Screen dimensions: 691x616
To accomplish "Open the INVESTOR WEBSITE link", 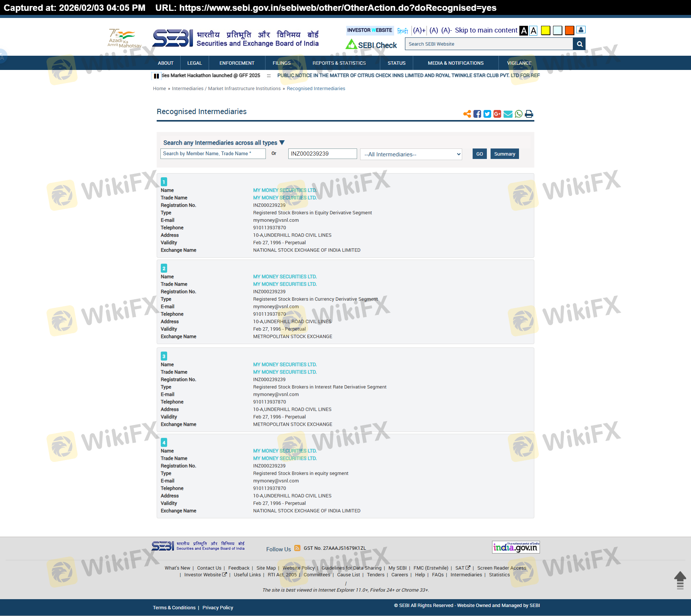I will (370, 30).
